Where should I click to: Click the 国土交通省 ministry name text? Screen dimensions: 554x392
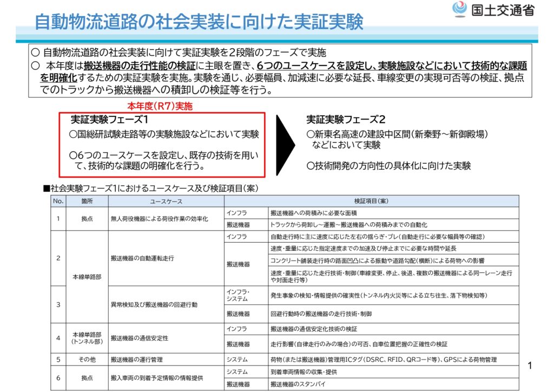click(x=503, y=10)
